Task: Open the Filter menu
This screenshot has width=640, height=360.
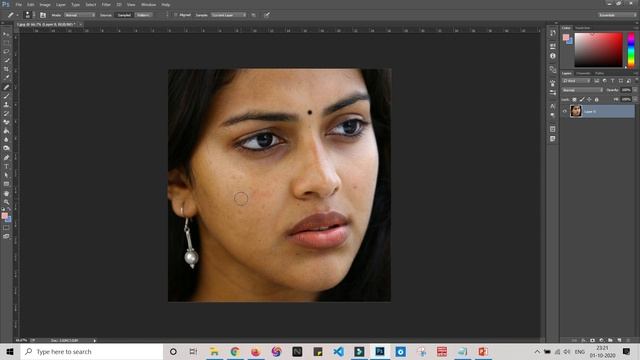Action: coord(106,4)
